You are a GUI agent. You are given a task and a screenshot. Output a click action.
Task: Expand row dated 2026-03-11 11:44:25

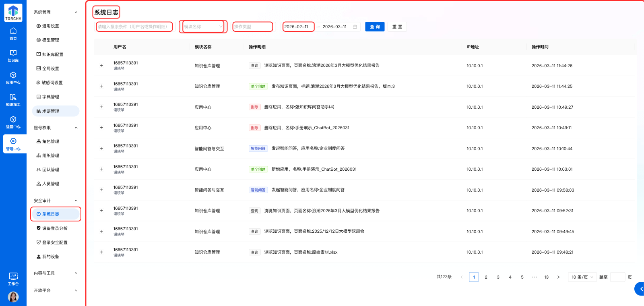coord(101,86)
